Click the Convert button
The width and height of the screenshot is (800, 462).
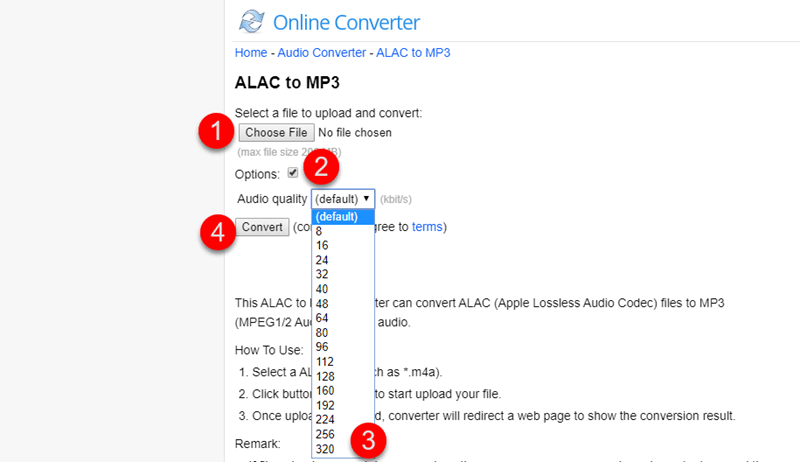(x=263, y=227)
